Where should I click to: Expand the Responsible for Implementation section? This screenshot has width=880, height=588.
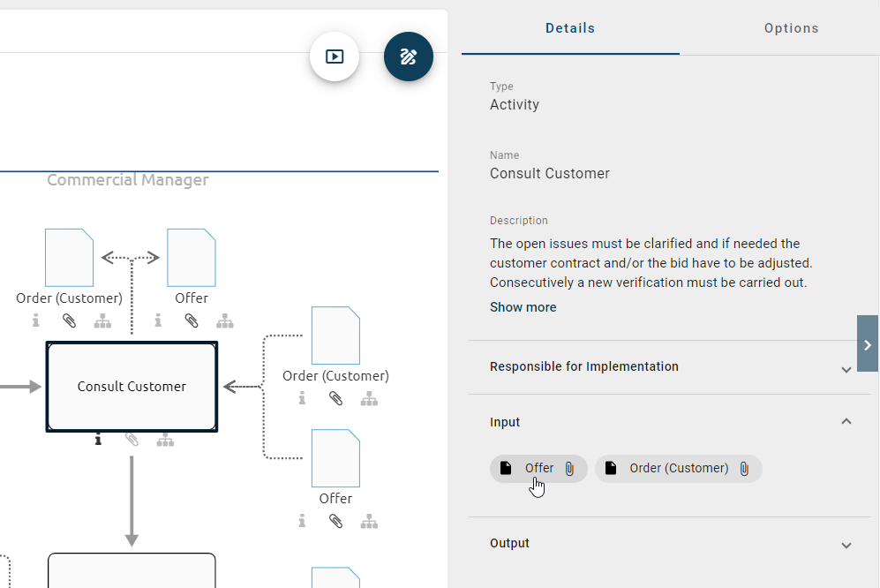click(x=846, y=368)
